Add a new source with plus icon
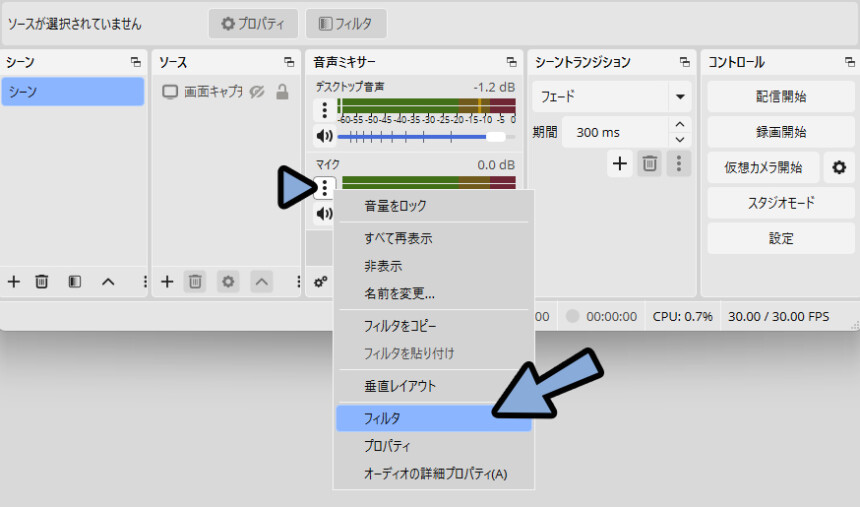 [167, 282]
